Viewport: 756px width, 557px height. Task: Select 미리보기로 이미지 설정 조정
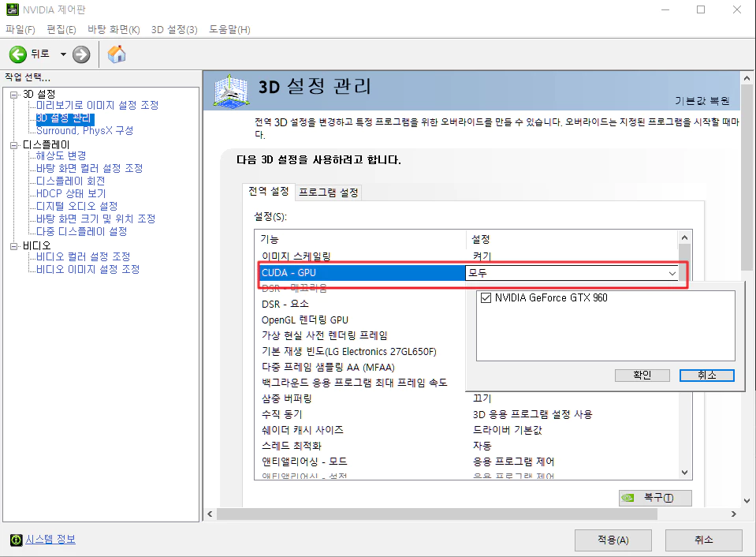click(98, 105)
